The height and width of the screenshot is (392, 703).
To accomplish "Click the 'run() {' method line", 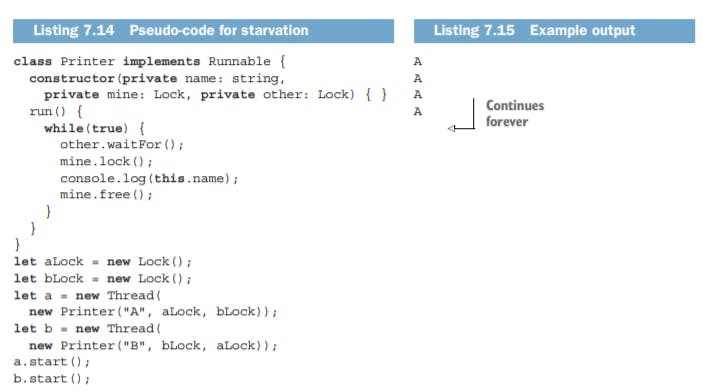I will [56, 111].
